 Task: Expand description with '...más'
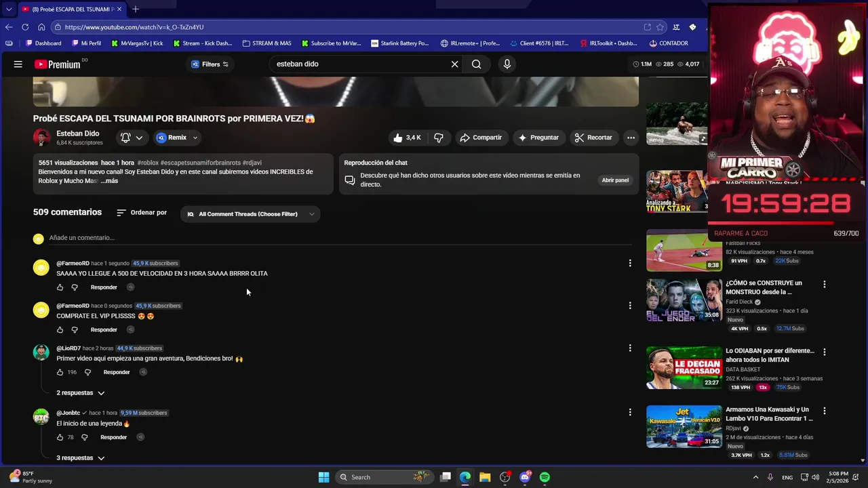(x=109, y=181)
